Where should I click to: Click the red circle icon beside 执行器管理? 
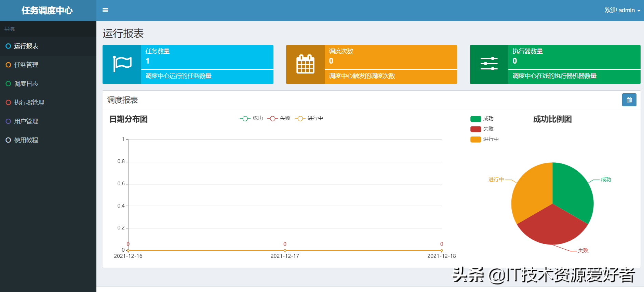pos(8,103)
